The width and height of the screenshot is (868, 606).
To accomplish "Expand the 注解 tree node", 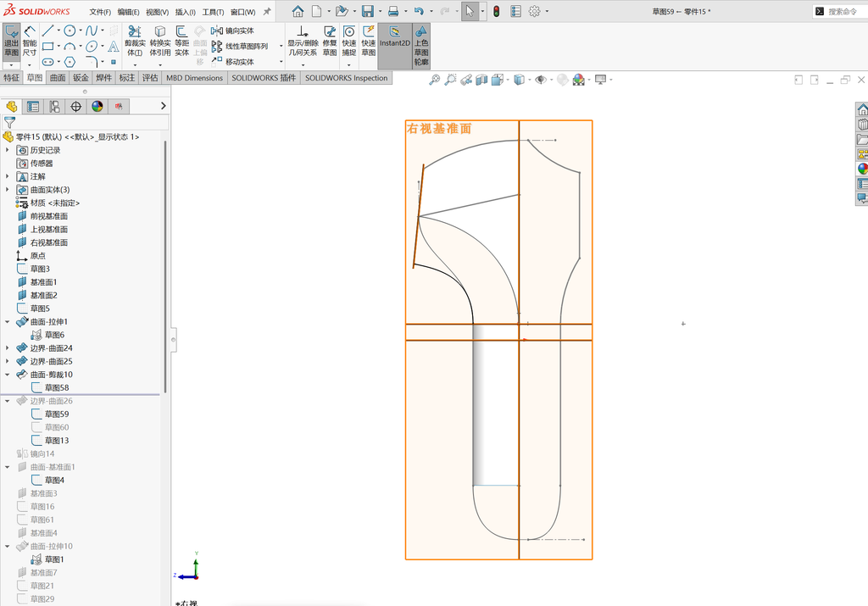I will pyautogui.click(x=7, y=176).
